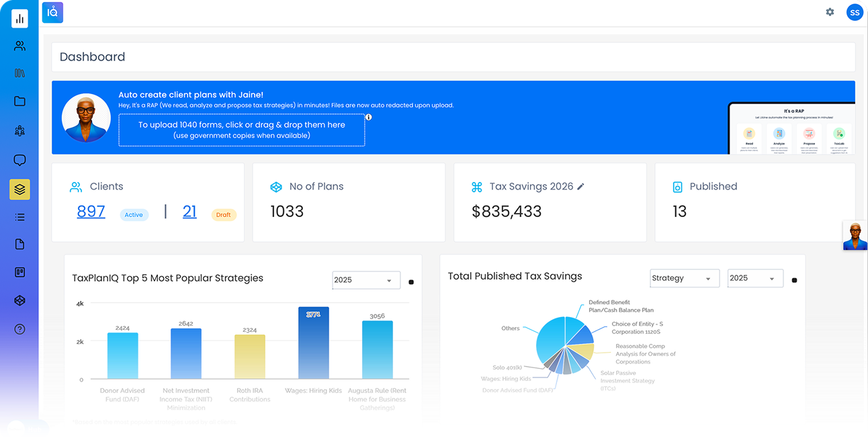
Task: Click the Solo 401(k) pie label
Action: coord(507,367)
